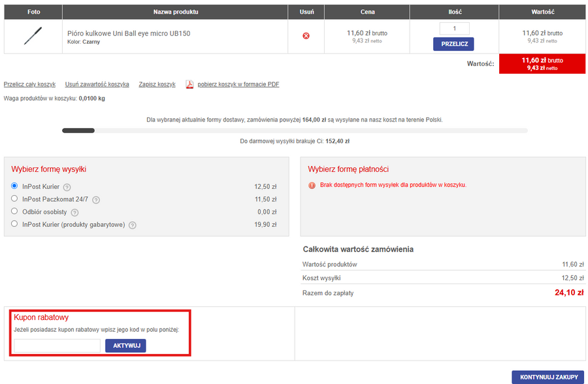Click the product quantity input field
This screenshot has height=384, width=588.
(x=453, y=29)
